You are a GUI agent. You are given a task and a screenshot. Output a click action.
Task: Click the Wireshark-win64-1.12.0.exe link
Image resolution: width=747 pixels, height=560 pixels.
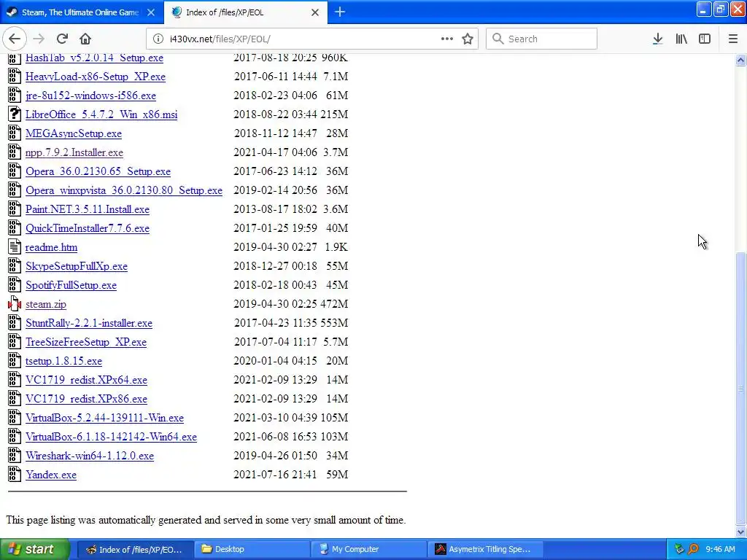pyautogui.click(x=90, y=456)
